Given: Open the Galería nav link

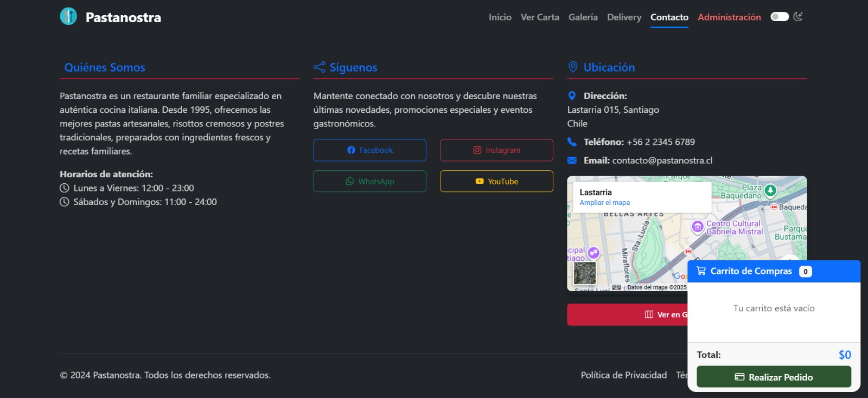Looking at the screenshot, I should [583, 17].
